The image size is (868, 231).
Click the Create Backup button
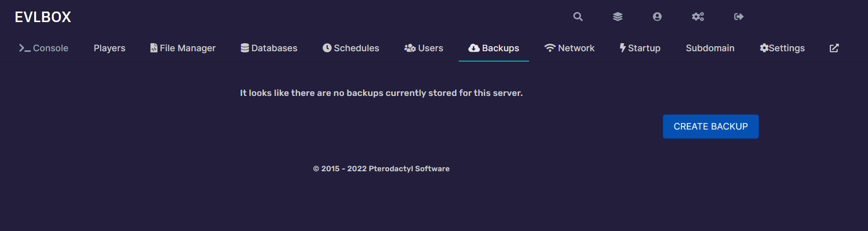711,127
